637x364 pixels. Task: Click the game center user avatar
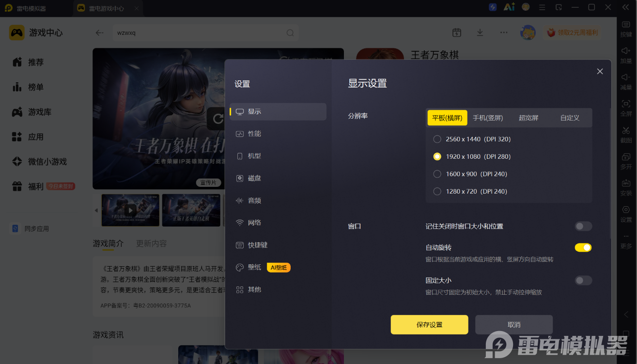pos(528,32)
